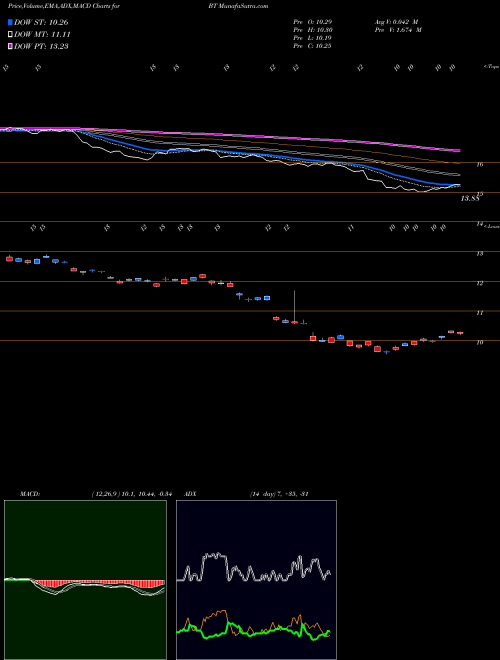This screenshot has height=660, width=500.
Task: Click the price axis label 10
Action: coord(479,343)
